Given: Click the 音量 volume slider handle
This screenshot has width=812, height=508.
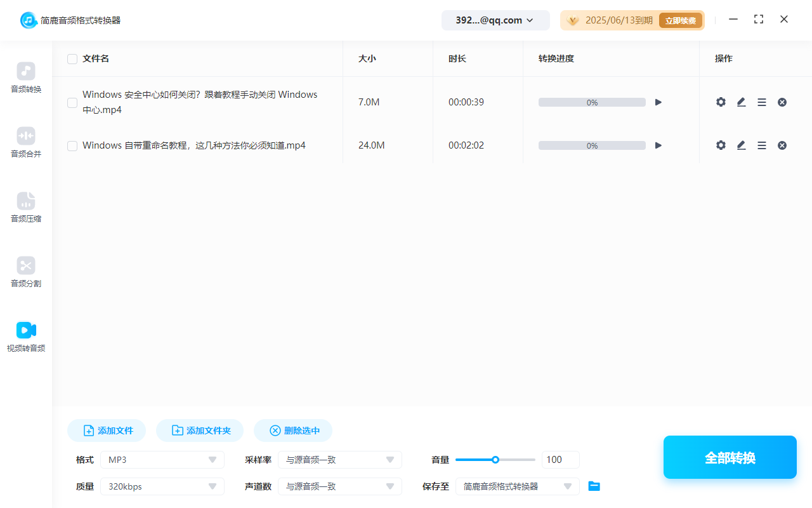Looking at the screenshot, I should 495,460.
